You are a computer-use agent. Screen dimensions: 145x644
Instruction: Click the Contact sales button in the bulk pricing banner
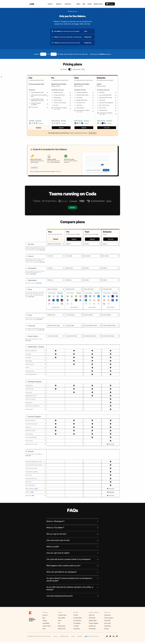point(92,133)
